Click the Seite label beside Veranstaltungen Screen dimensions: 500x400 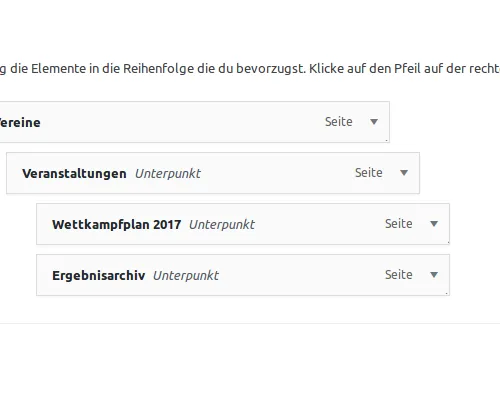[369, 173]
